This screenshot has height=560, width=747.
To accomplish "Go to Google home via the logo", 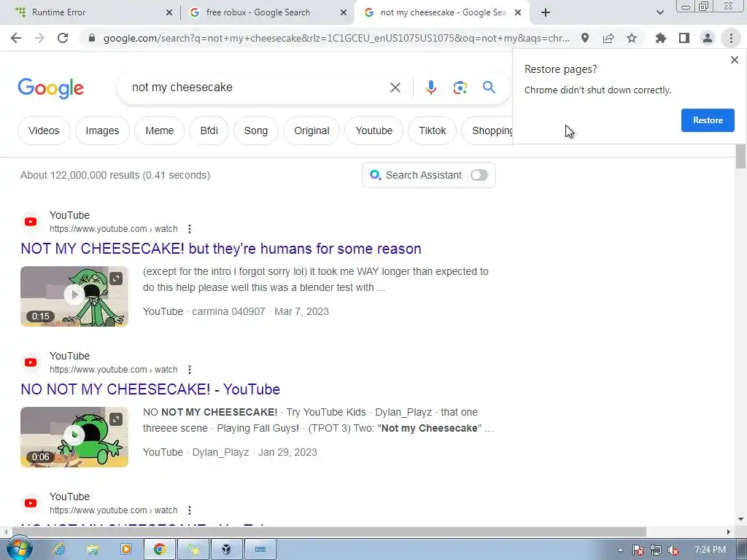I will pyautogui.click(x=50, y=88).
